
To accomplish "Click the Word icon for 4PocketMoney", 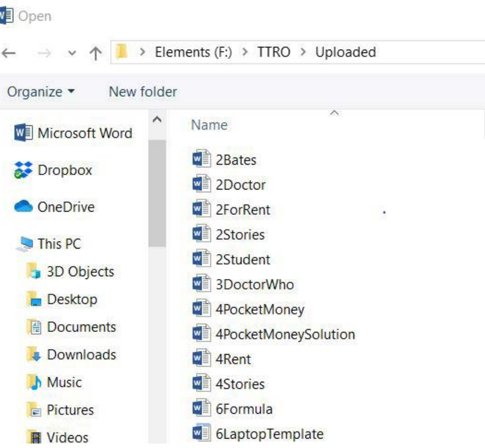I will [202, 309].
